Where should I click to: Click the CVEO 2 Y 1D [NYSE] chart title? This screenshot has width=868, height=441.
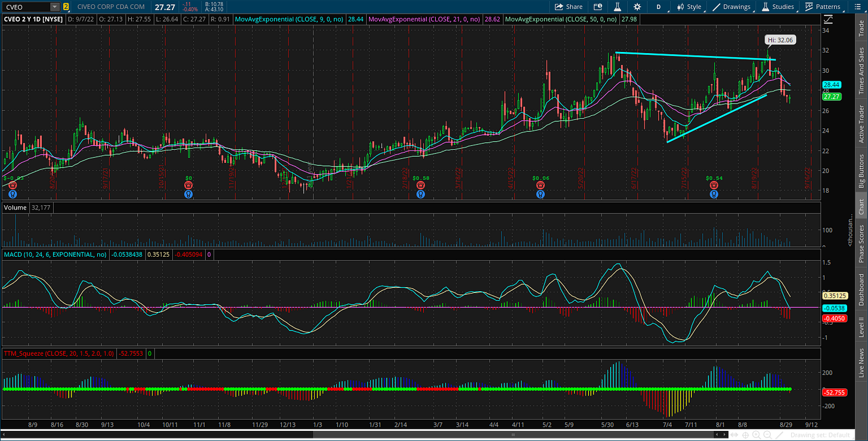(x=35, y=19)
